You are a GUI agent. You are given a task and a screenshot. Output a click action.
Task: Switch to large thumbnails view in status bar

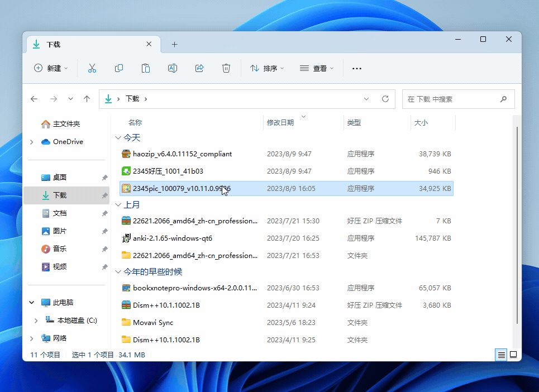(x=513, y=355)
